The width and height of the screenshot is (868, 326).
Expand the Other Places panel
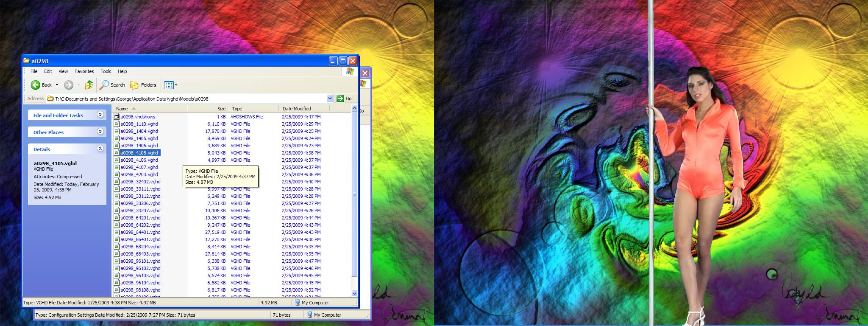pos(100,132)
